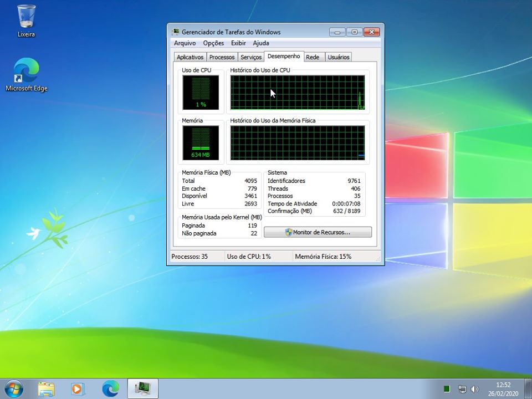Click the Paginada kernel value 119
This screenshot has height=399, width=532.
253,226
